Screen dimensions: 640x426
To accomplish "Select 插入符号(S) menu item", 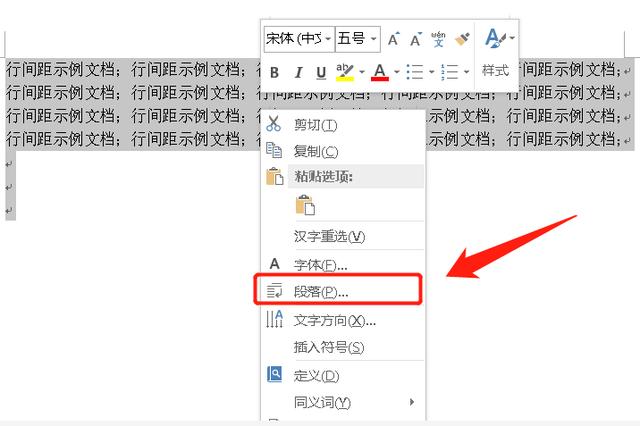I will pyautogui.click(x=343, y=347).
